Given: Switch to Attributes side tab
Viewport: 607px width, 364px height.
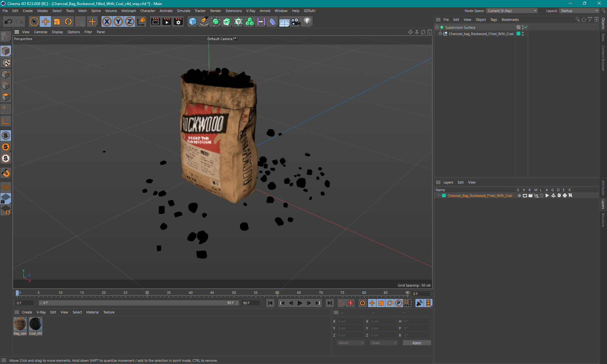Looking at the screenshot, I should coord(603,188).
